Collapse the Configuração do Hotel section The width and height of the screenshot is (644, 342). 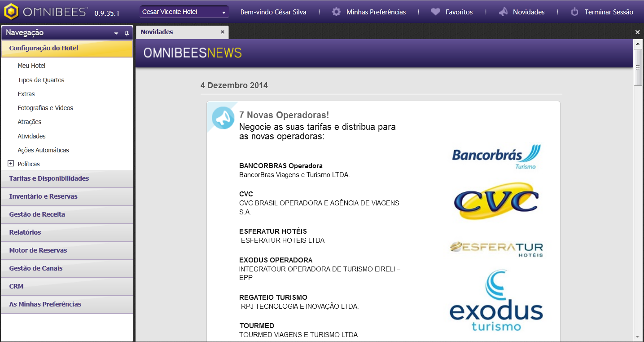click(67, 49)
